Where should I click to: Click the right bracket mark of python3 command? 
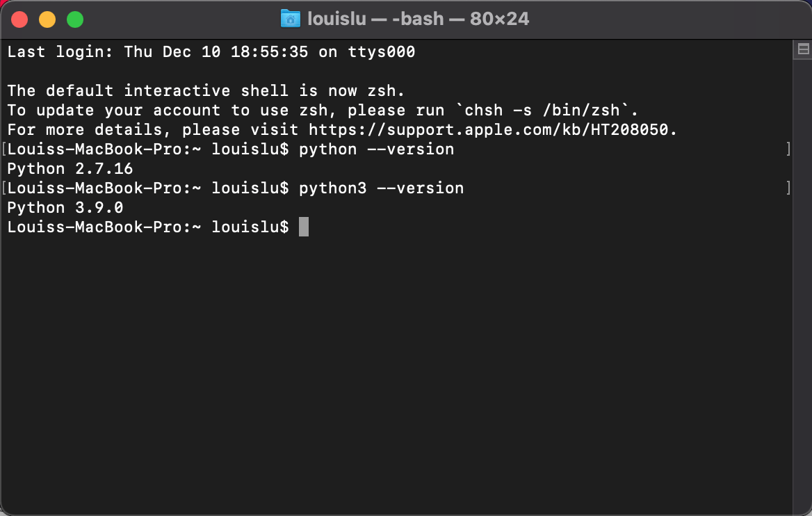click(x=788, y=188)
